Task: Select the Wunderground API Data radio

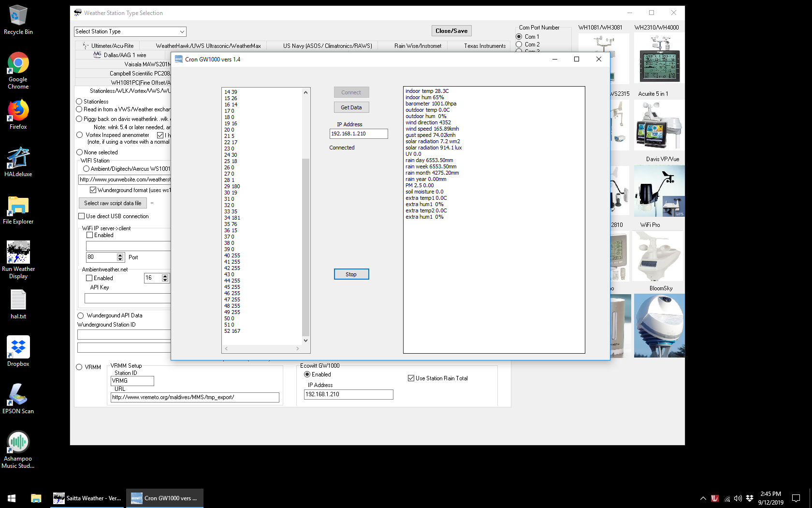Action: coord(80,315)
